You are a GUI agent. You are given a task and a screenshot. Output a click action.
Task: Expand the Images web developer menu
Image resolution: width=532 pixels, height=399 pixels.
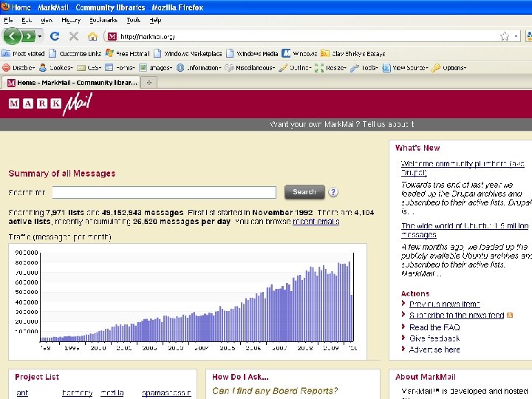(x=156, y=68)
